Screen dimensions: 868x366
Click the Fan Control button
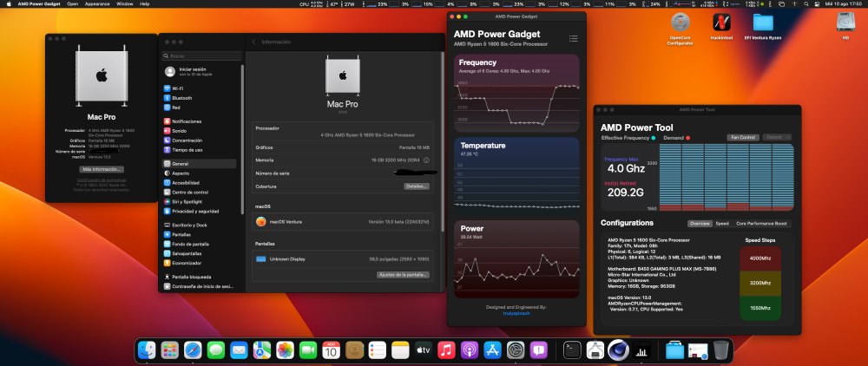point(742,137)
